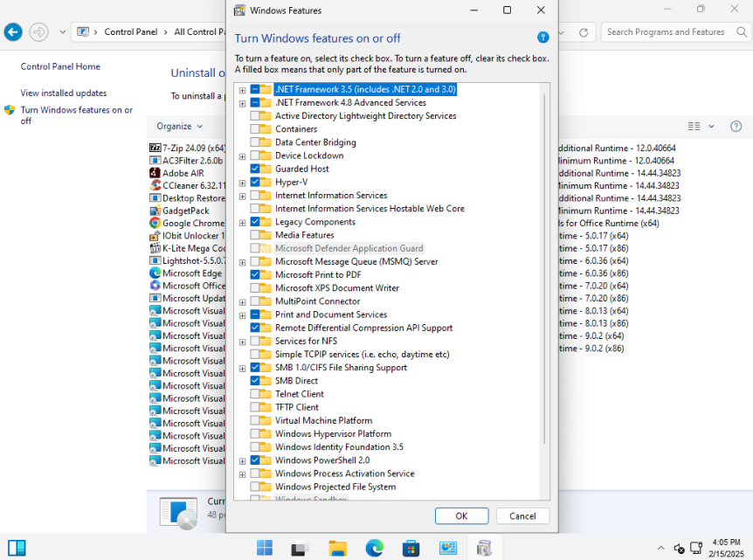Image resolution: width=753 pixels, height=560 pixels.
Task: Expand Print and Document Services node
Action: point(243,315)
